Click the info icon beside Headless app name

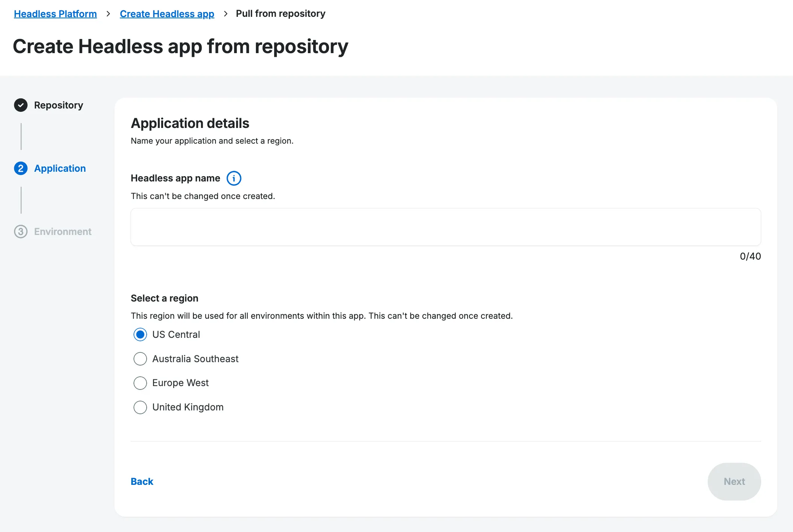[x=234, y=178]
